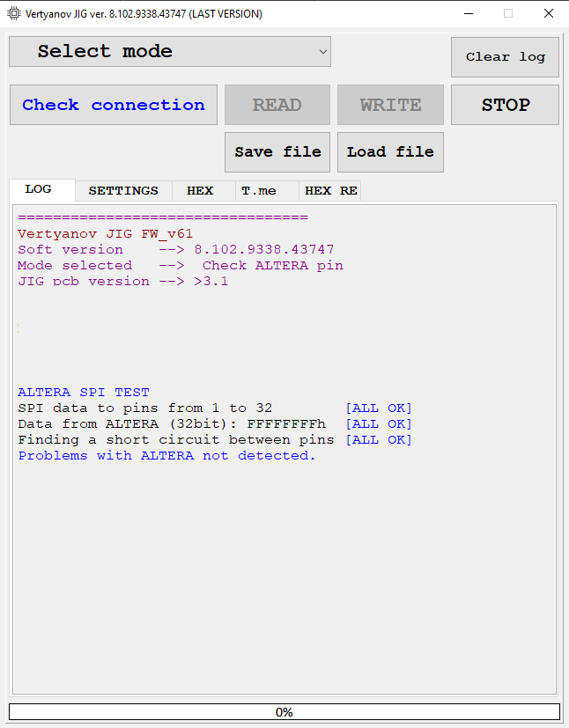The image size is (569, 728).
Task: Click the window title text
Action: point(144,13)
